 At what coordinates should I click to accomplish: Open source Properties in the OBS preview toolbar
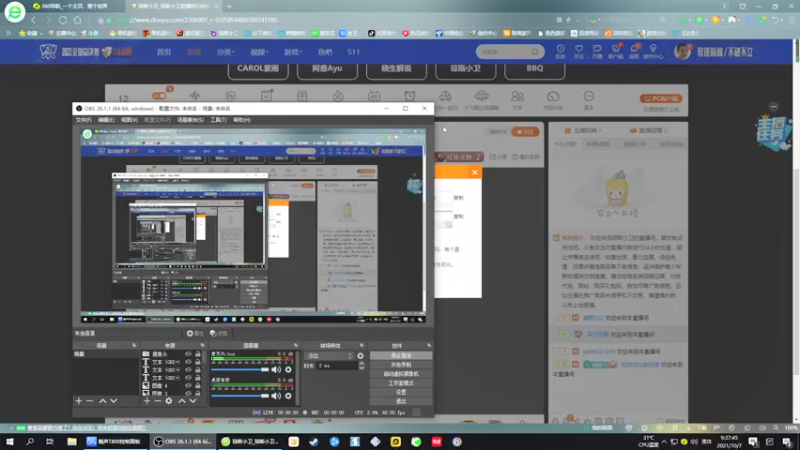pos(195,333)
